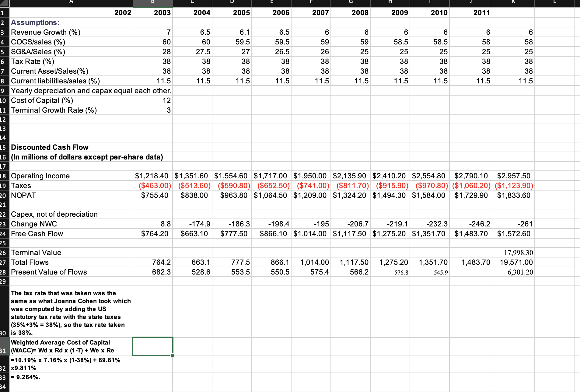Click 2004 SG&A/Sales value 27.5

(192, 52)
